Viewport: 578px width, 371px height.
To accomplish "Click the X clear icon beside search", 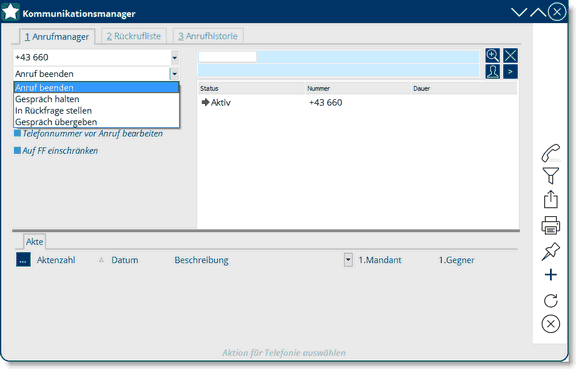I will point(511,56).
